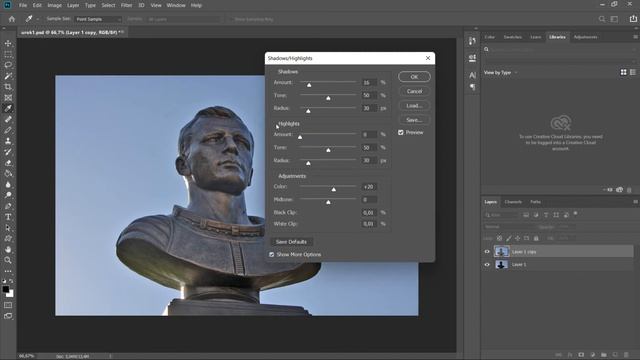This screenshot has height=360, width=640.
Task: Select the Pen tool
Action: 8,206
